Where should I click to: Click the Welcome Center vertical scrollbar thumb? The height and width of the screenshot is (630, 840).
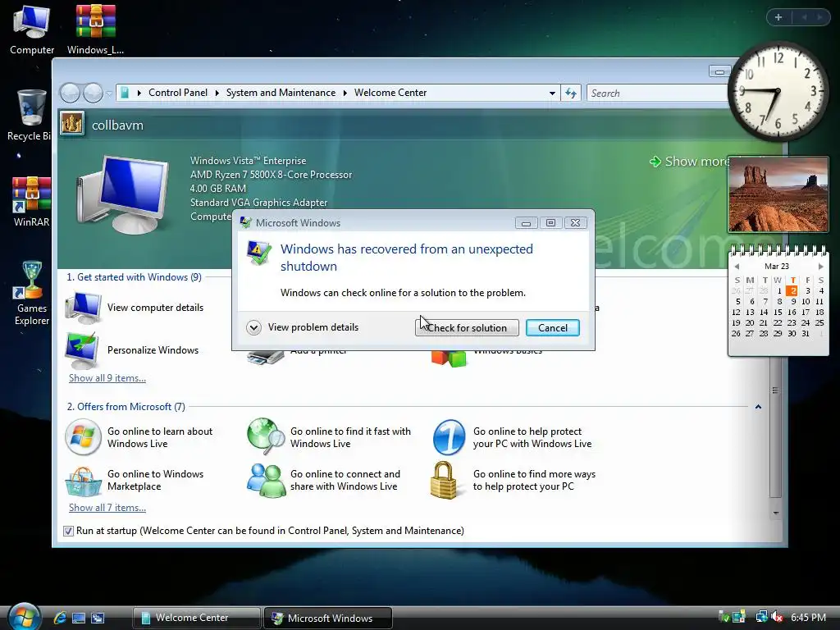click(x=775, y=426)
